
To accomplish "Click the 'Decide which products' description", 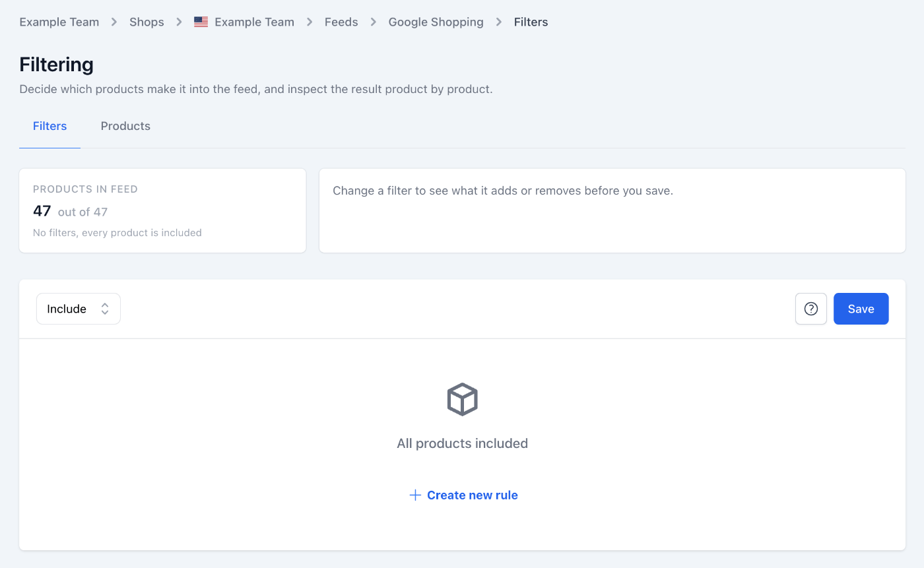I will [256, 89].
